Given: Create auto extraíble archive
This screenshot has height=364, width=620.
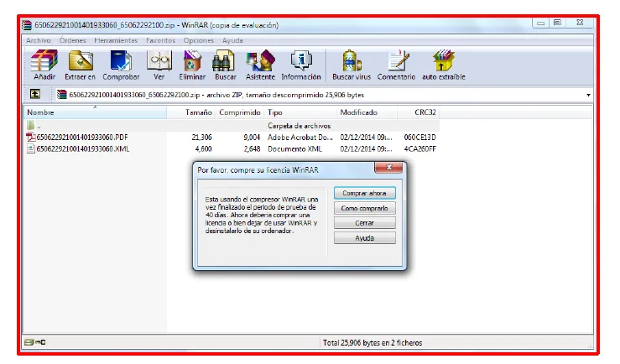Looking at the screenshot, I should (444, 65).
